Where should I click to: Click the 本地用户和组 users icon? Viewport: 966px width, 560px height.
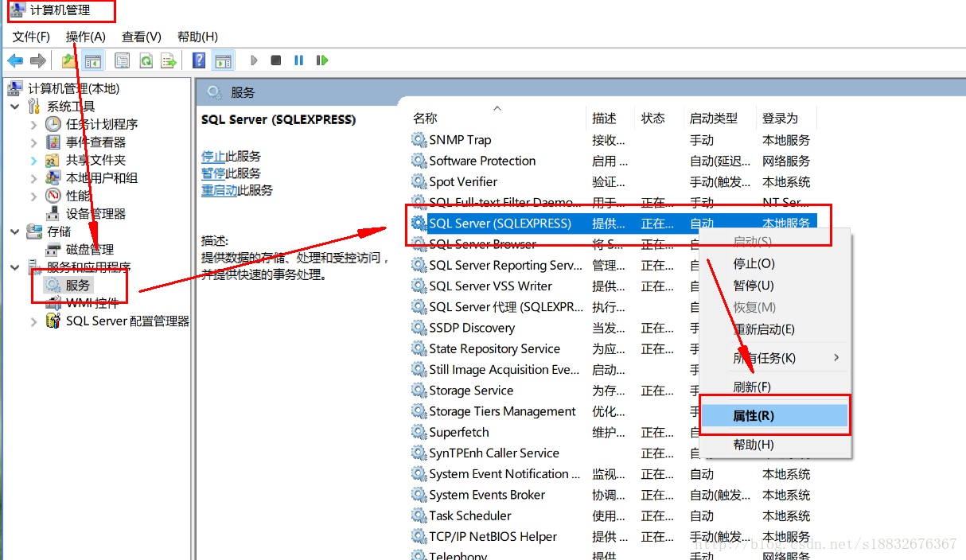[x=53, y=177]
